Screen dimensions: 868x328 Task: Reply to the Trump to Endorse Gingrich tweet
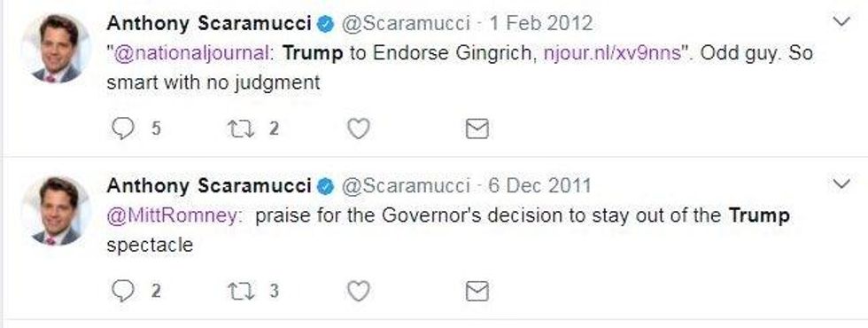coord(123,129)
